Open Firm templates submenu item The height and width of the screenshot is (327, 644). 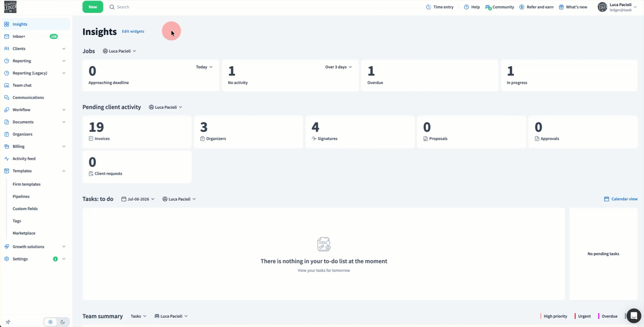26,184
